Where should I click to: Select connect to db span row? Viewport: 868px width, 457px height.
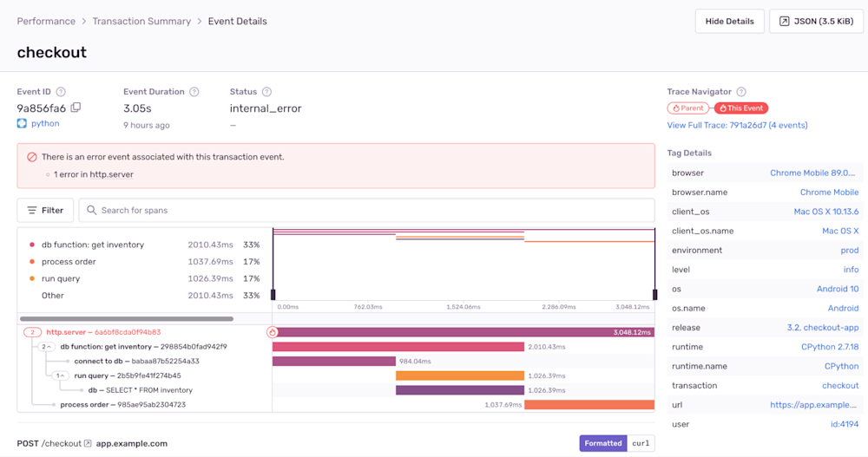click(x=336, y=362)
